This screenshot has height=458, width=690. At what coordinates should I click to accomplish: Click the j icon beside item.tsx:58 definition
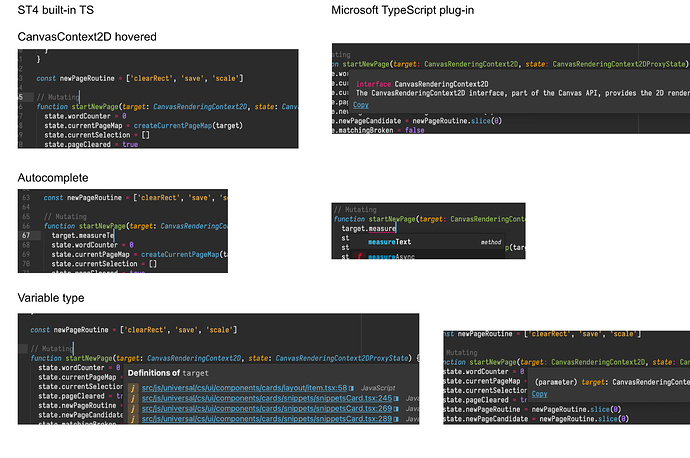point(133,388)
